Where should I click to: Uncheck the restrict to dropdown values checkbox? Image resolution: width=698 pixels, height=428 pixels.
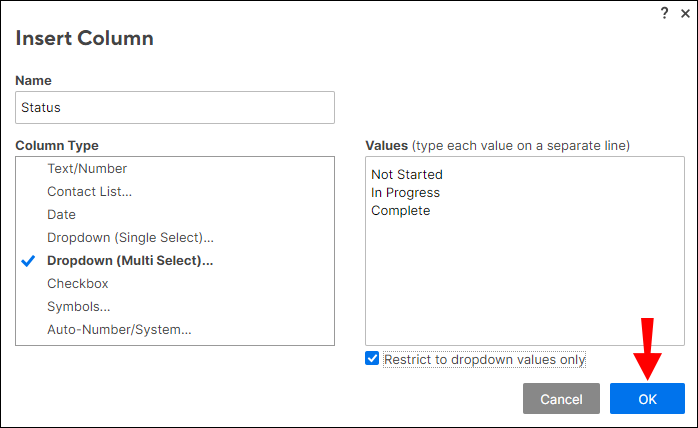point(373,359)
